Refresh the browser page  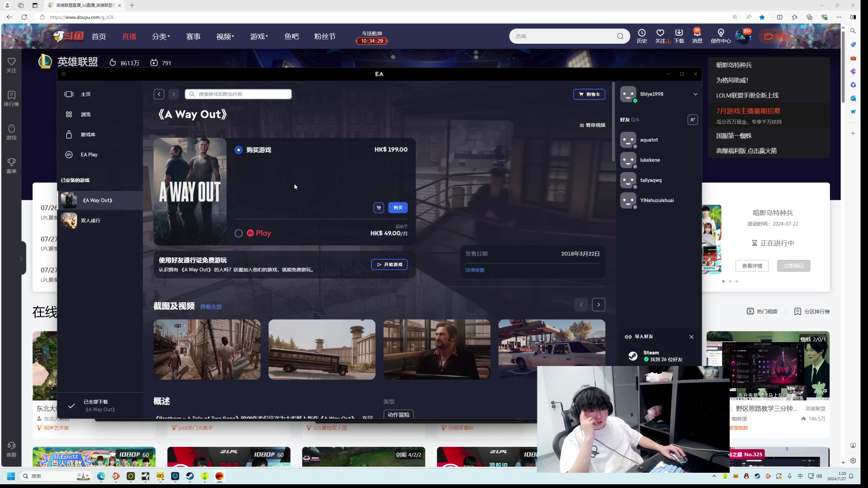[24, 17]
